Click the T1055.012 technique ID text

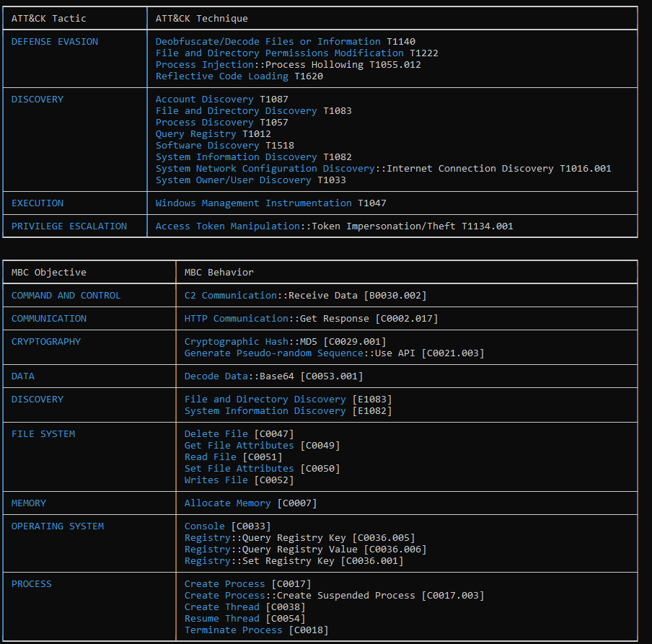pos(395,65)
